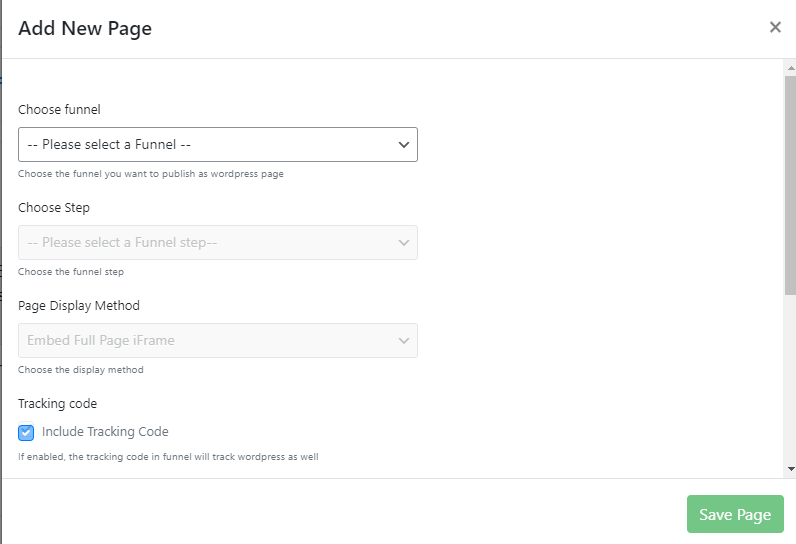Click the 'Include Tracking Code' label text
The height and width of the screenshot is (544, 796).
[105, 432]
